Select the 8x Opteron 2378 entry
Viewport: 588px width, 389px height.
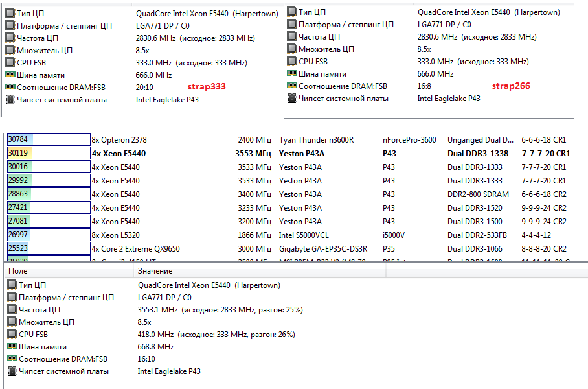119,140
